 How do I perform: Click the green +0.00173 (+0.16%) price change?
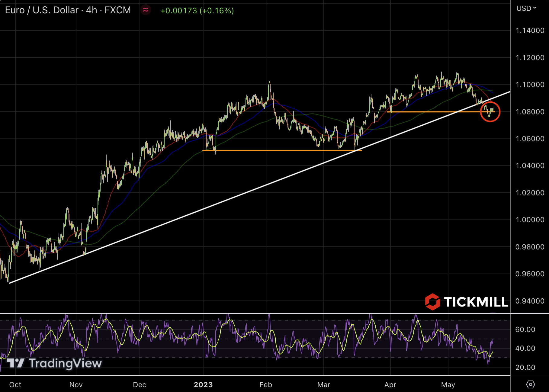[x=197, y=11]
